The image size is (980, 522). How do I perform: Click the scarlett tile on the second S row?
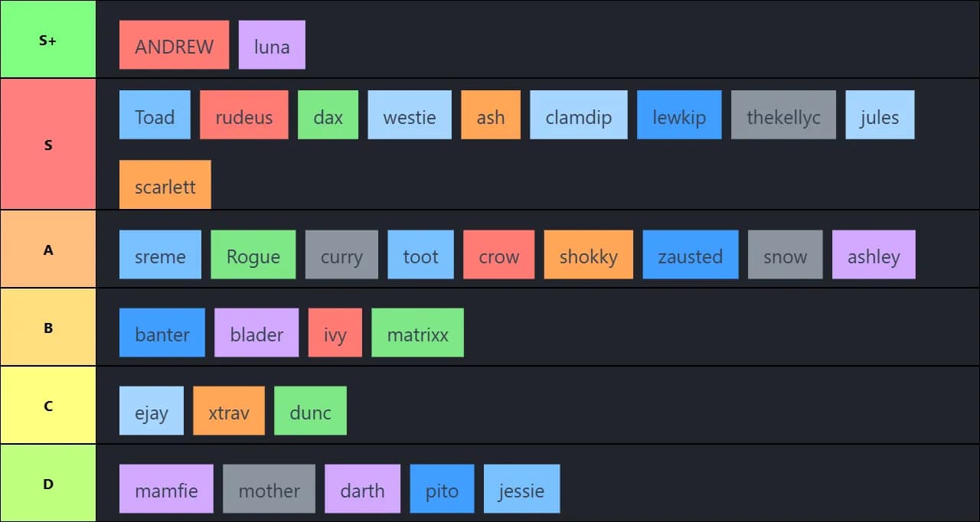pyautogui.click(x=165, y=184)
